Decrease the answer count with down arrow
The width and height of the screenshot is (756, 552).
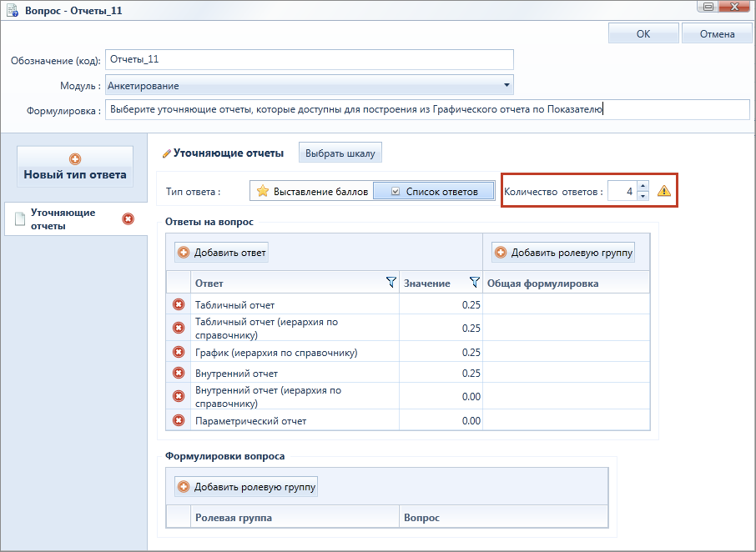tap(643, 196)
